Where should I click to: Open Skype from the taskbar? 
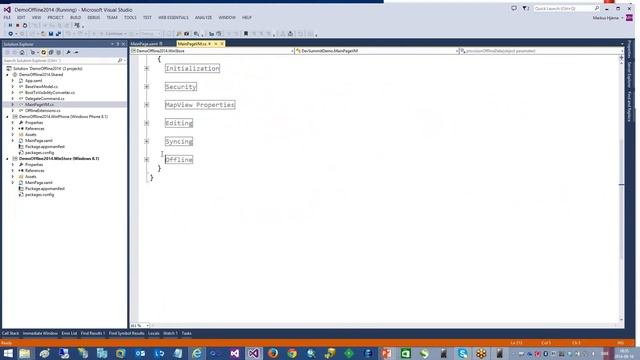pyautogui.click(x=462, y=353)
